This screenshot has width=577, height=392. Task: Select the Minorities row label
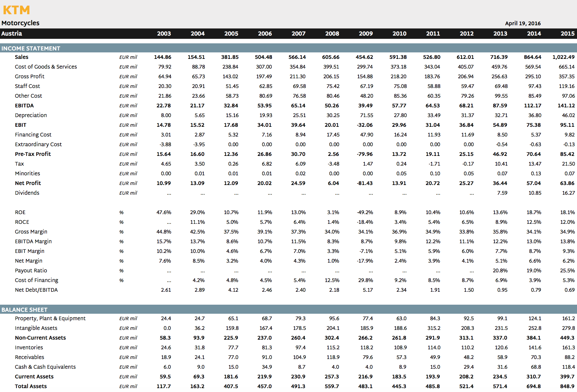tap(27, 173)
